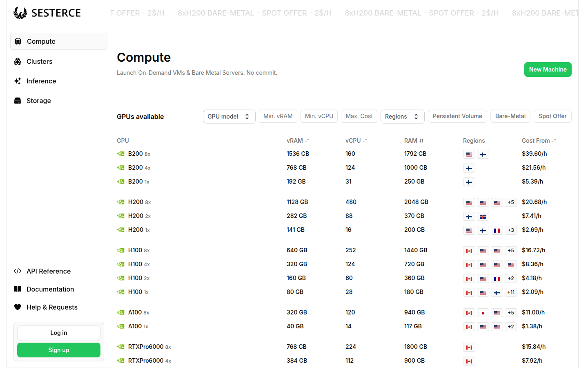The image size is (588, 368).
Task: Open the Regions filter dropdown
Action: tap(402, 117)
